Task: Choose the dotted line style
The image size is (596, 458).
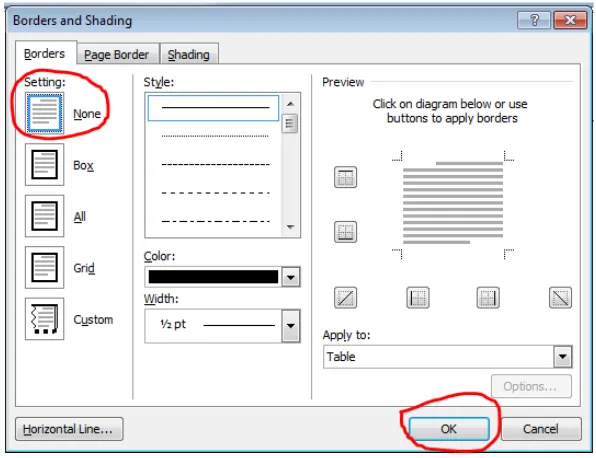Action: pos(215,136)
